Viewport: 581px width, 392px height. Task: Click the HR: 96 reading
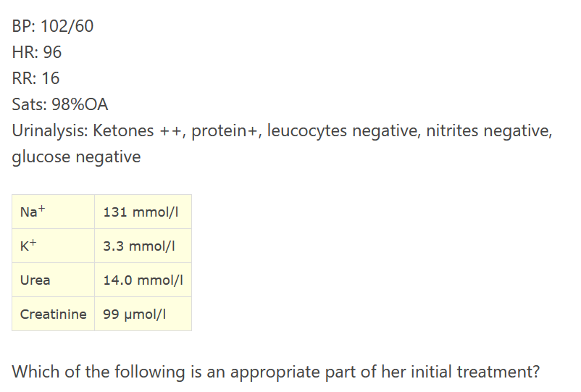(x=37, y=52)
